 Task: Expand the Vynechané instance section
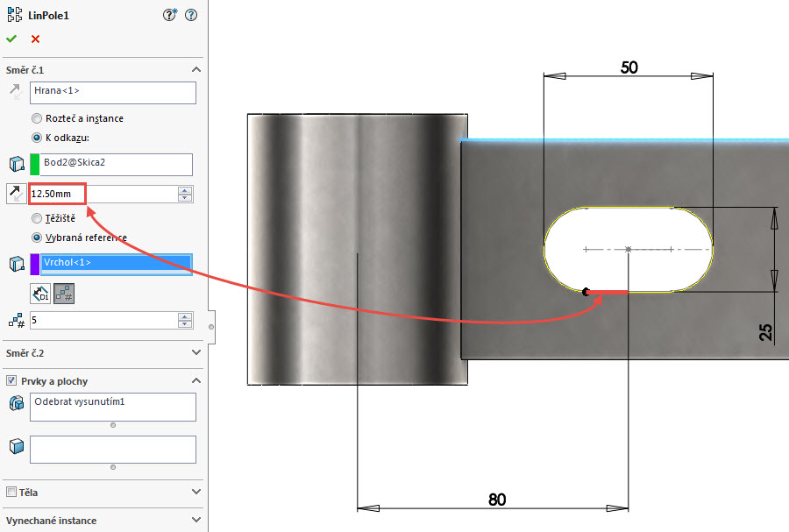tap(195, 521)
